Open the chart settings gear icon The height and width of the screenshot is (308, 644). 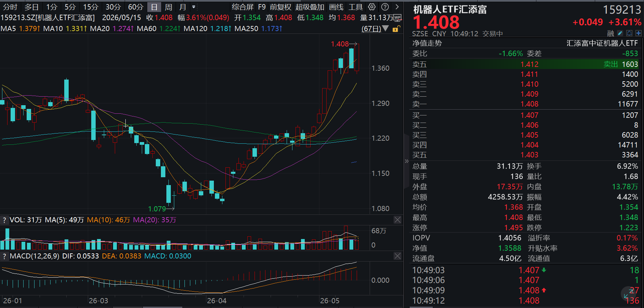372,7
